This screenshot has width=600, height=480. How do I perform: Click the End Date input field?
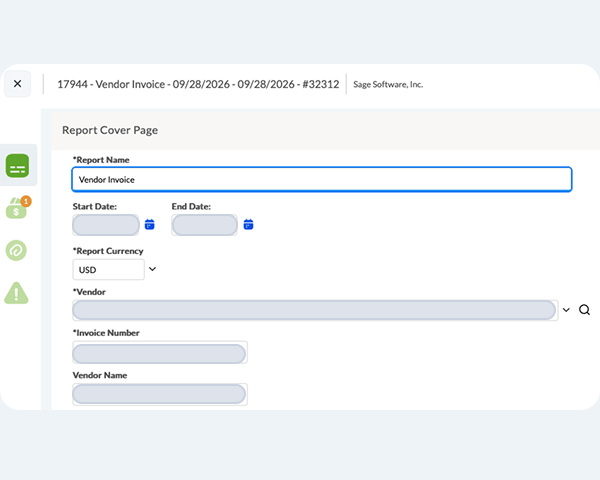205,225
